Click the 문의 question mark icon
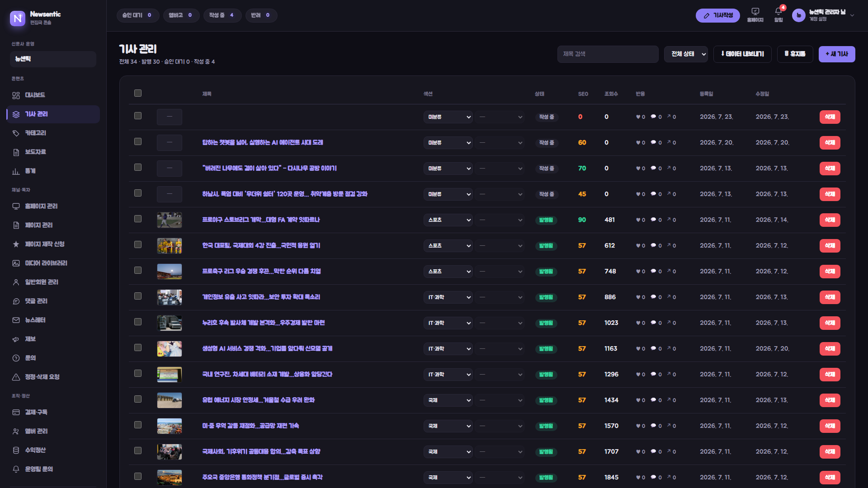 pos(16,358)
